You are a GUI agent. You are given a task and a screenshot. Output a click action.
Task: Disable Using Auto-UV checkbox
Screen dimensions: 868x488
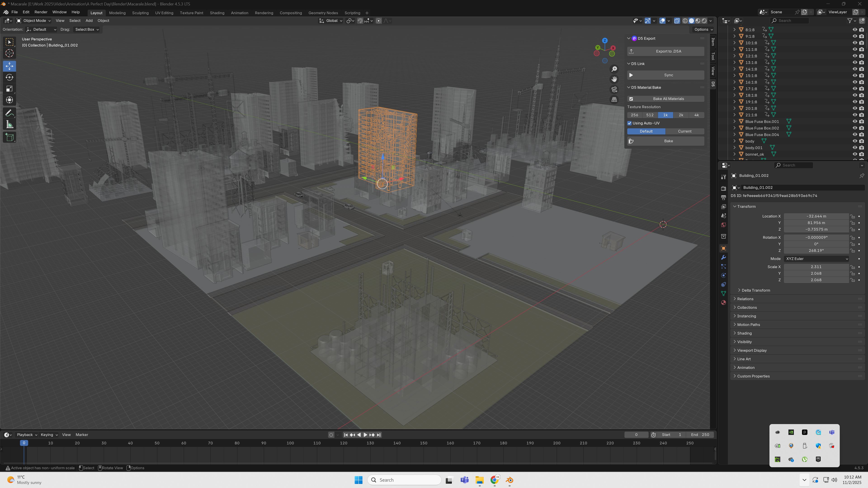[630, 123]
